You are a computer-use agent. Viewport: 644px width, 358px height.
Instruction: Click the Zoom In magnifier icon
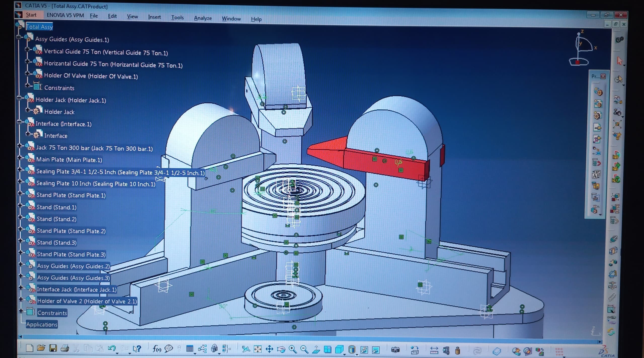(x=293, y=349)
